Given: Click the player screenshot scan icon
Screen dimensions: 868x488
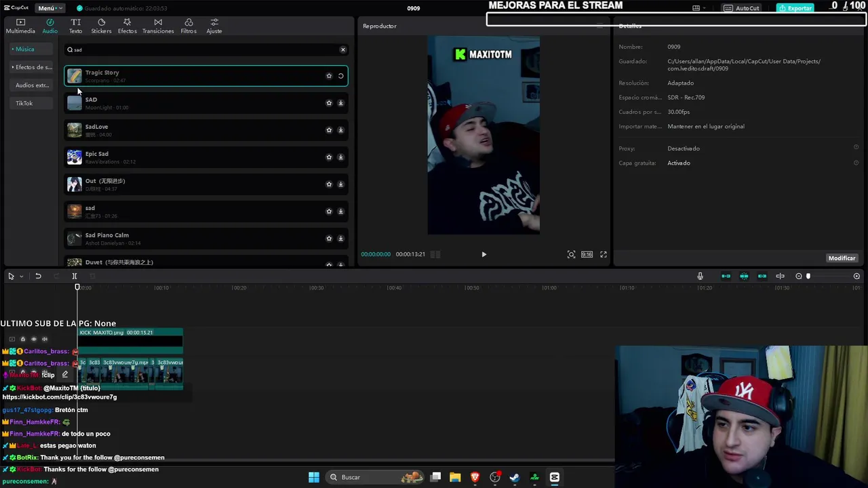Looking at the screenshot, I should click(x=571, y=254).
